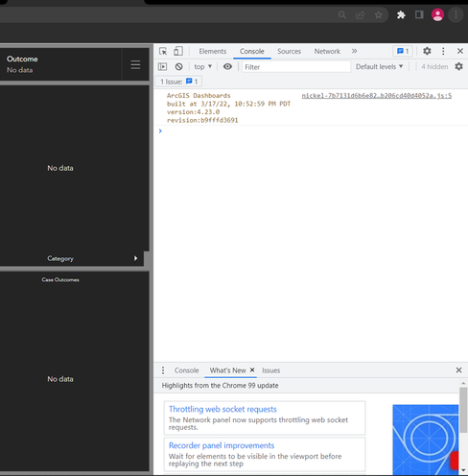Open the Issues drawer tab
This screenshot has height=476, width=468.
coord(271,370)
